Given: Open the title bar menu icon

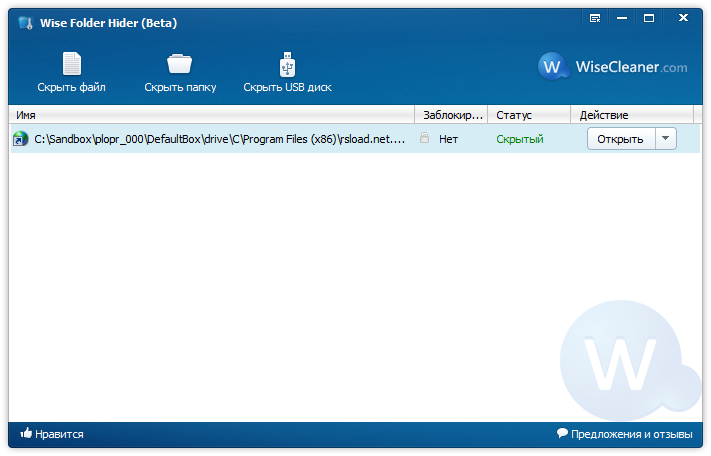Looking at the screenshot, I should [595, 18].
